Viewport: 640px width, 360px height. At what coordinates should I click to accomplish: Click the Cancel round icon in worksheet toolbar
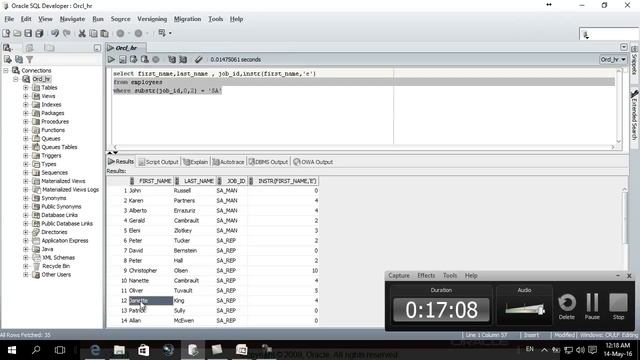point(156,60)
